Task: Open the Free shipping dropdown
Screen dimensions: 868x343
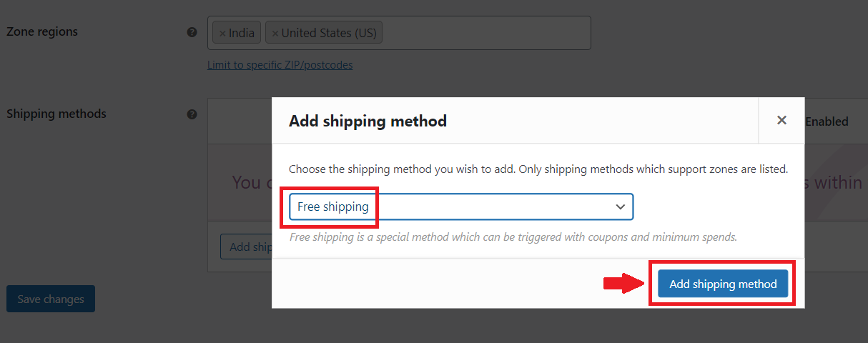Action: pos(461,207)
